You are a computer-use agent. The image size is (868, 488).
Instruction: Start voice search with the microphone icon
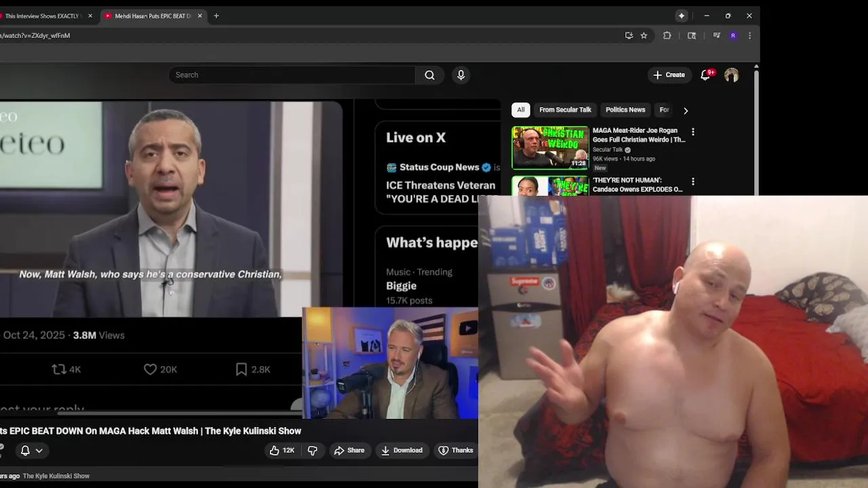pyautogui.click(x=461, y=75)
